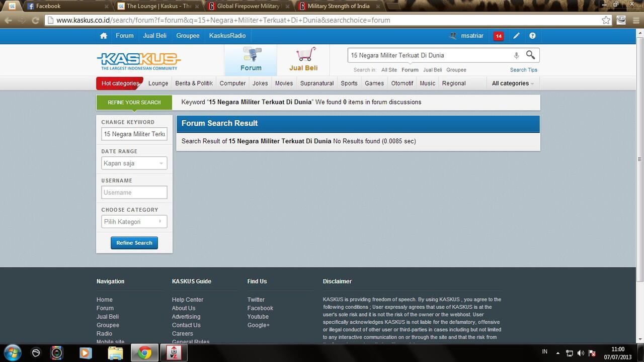Click the Kaskus home icon

tap(104, 36)
